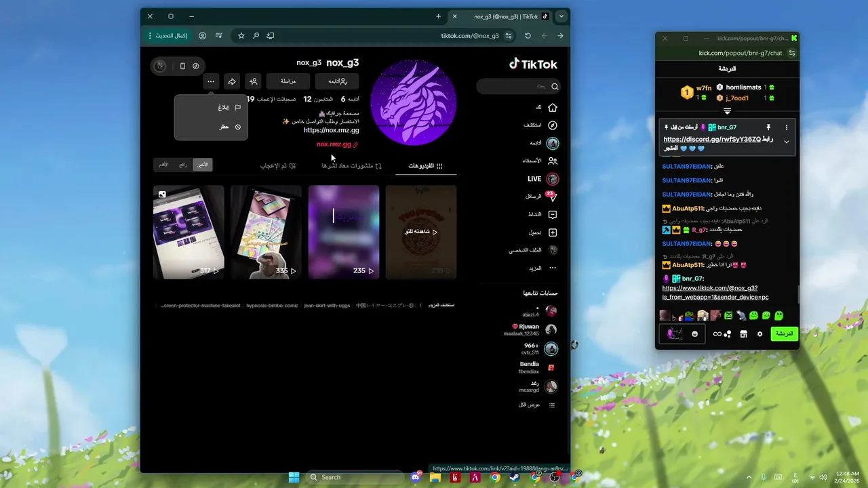Open the tiktok.com/@nox_g3 link in Kick chat
The width and height of the screenshot is (868, 488).
tap(715, 292)
